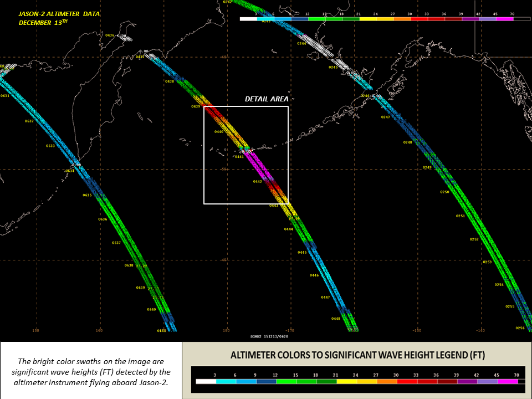Click the "160" longitude label on the map

pyautogui.click(x=99, y=330)
